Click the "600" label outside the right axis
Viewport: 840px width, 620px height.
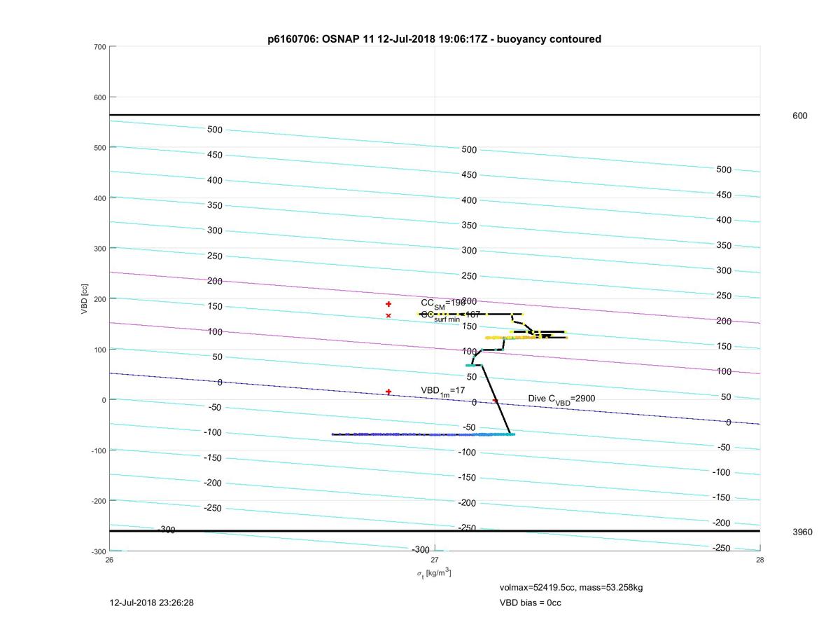[799, 116]
